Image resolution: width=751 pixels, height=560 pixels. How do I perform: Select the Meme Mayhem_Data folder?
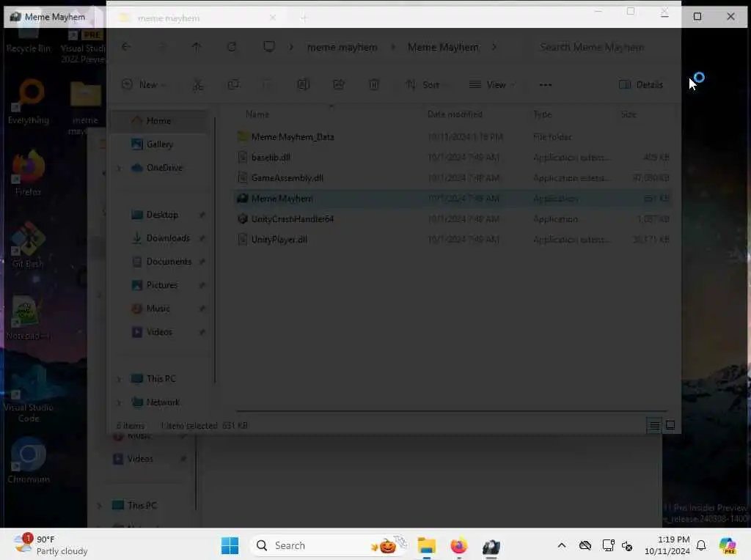[x=453, y=137]
